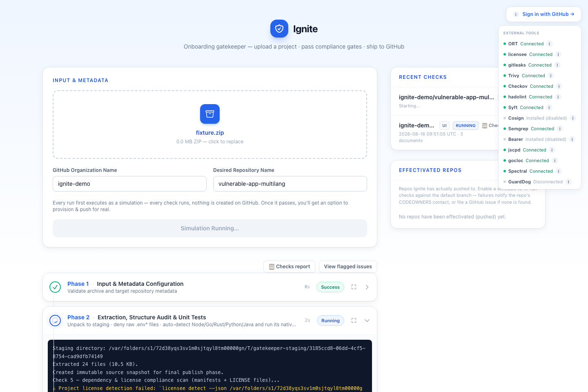Image resolution: width=588 pixels, height=392 pixels.
Task: Click 'Project license detection failed' log line
Action: tap(207, 388)
